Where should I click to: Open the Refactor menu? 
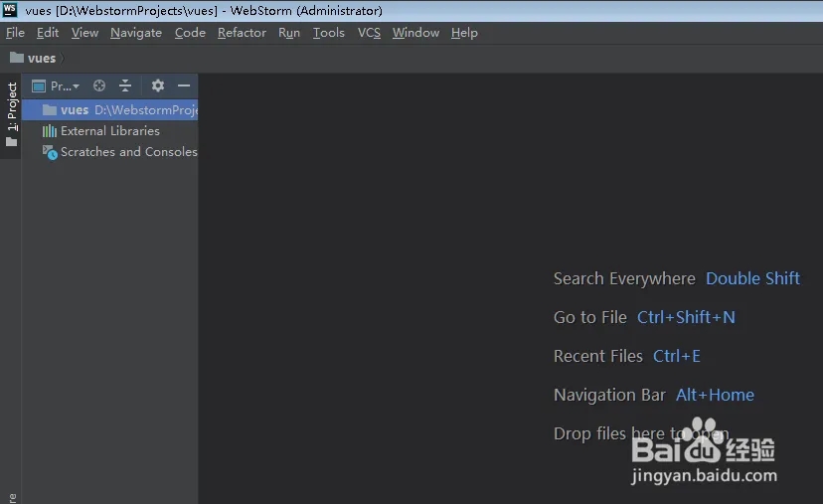point(242,33)
